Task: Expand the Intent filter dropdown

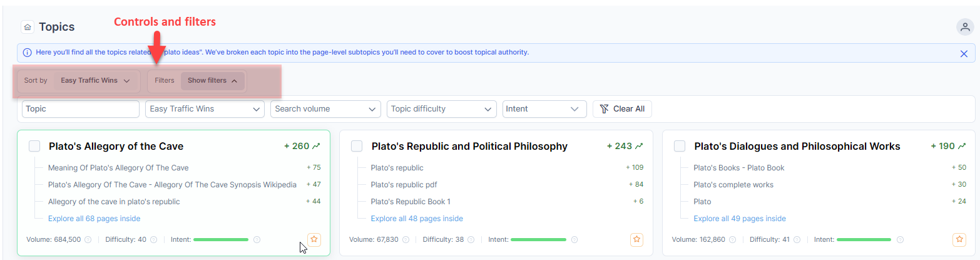Action: tap(544, 109)
